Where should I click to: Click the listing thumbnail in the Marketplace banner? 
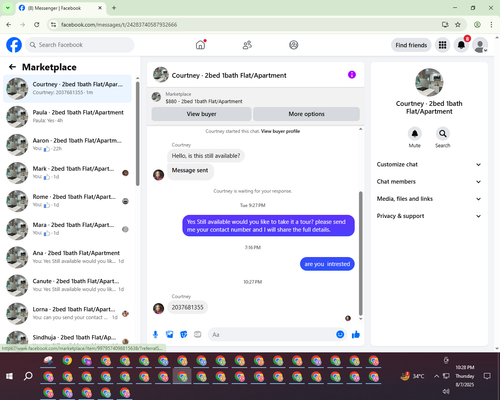coord(156,97)
